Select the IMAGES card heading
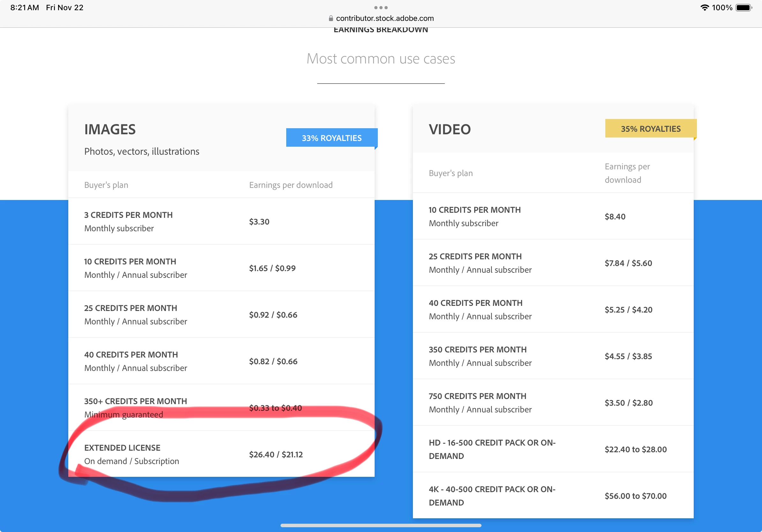Viewport: 762px width, 532px height. pos(110,129)
